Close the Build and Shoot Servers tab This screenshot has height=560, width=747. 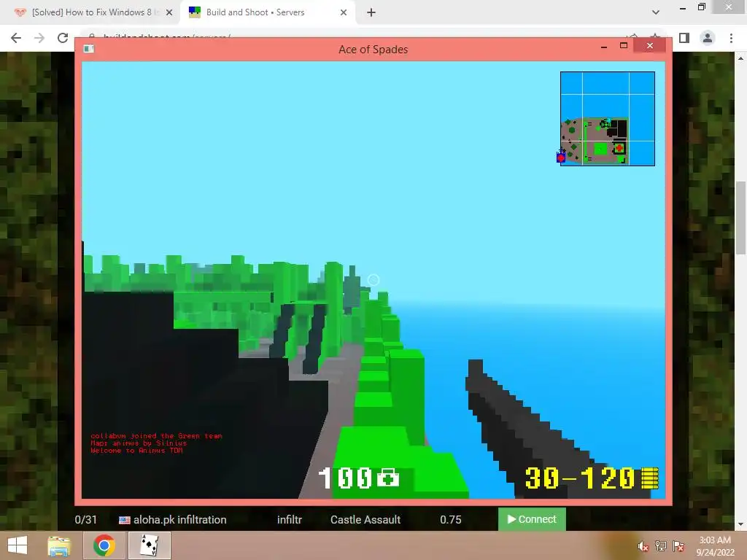click(x=344, y=12)
